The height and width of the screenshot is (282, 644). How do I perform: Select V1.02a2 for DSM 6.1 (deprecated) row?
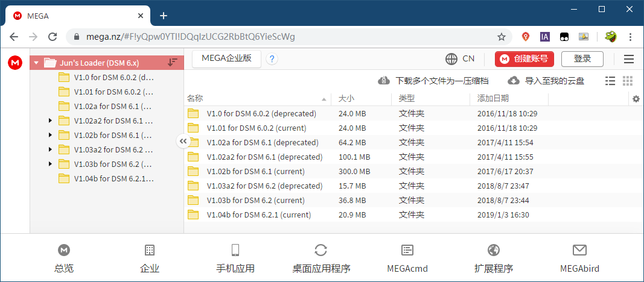coord(413,157)
